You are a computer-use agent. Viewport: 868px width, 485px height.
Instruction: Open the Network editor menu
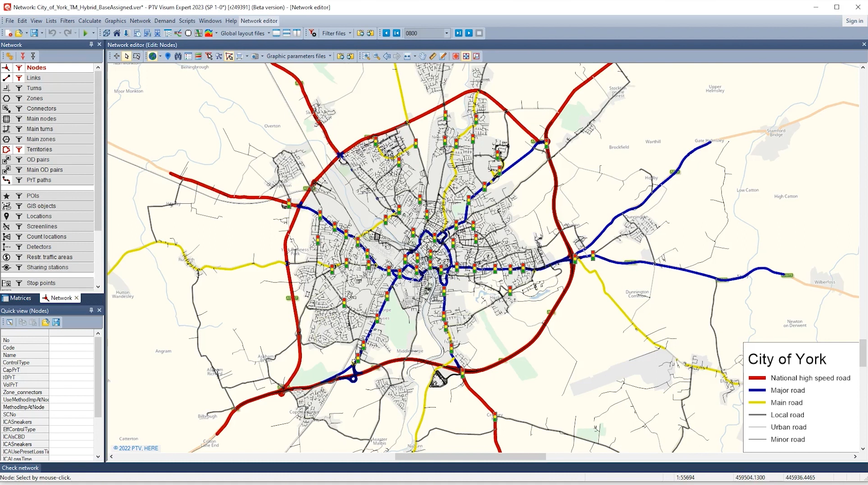pyautogui.click(x=259, y=21)
